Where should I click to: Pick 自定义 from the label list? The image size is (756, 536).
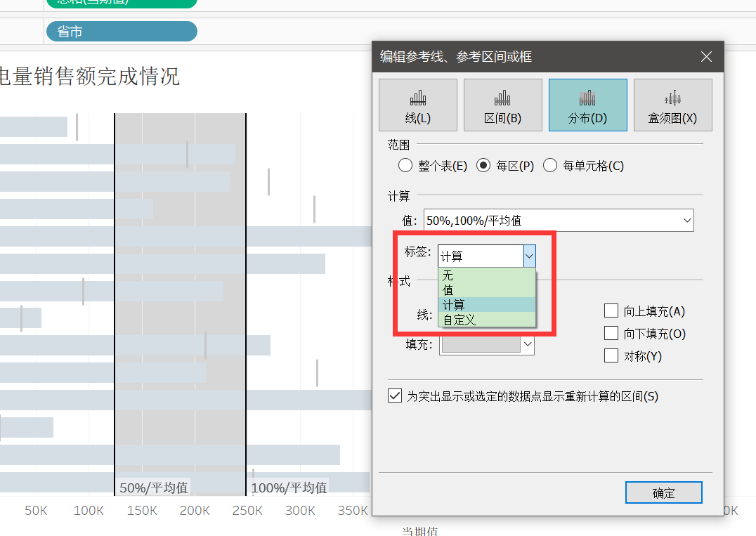pyautogui.click(x=487, y=320)
